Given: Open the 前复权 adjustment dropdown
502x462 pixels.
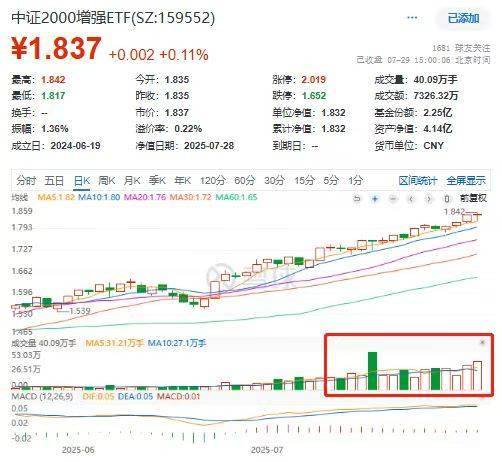Looking at the screenshot, I should (x=473, y=198).
